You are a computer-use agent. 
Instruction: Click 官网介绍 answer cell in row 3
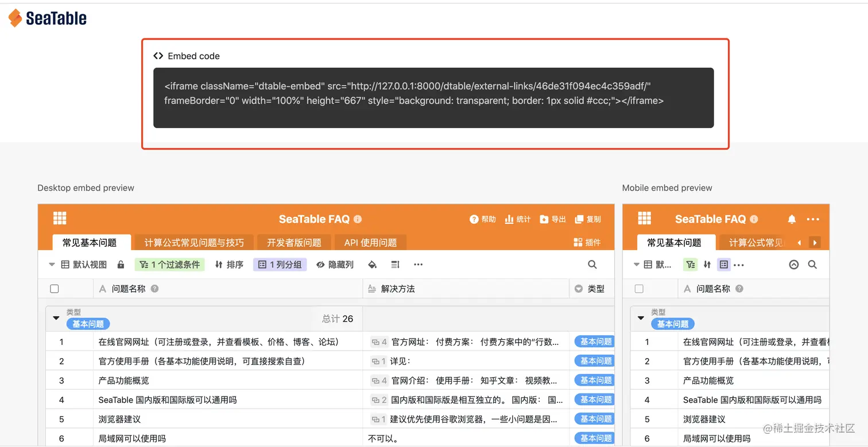(x=466, y=380)
